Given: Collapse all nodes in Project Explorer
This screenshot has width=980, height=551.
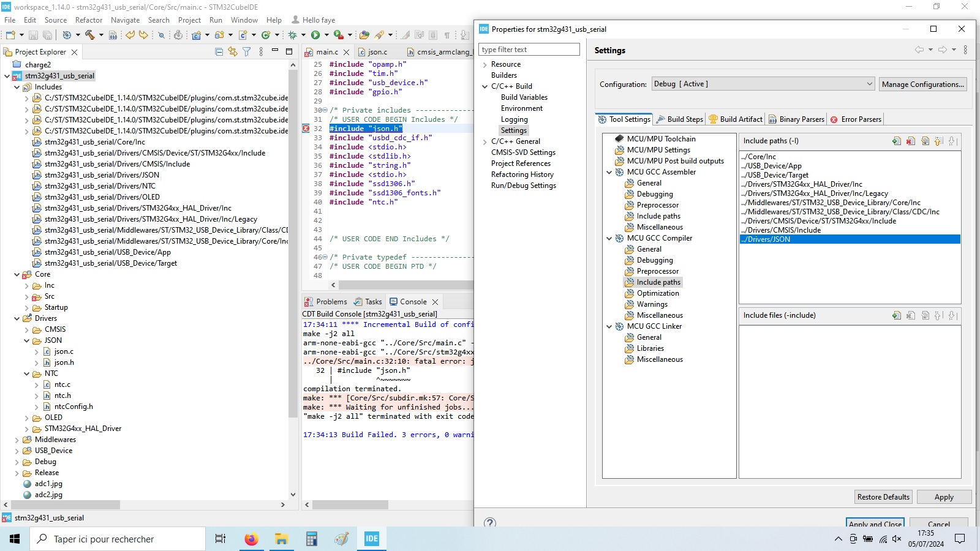Looking at the screenshot, I should pyautogui.click(x=219, y=51).
